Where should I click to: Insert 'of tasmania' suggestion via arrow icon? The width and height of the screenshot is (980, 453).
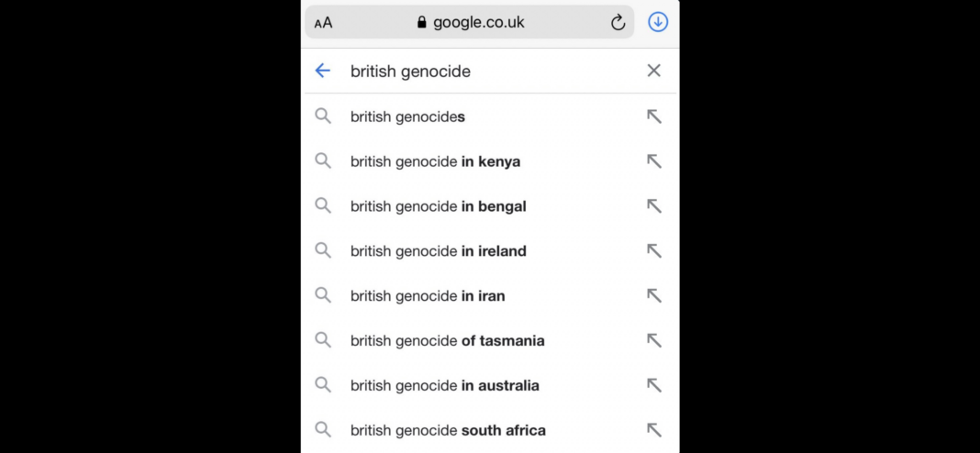click(653, 340)
